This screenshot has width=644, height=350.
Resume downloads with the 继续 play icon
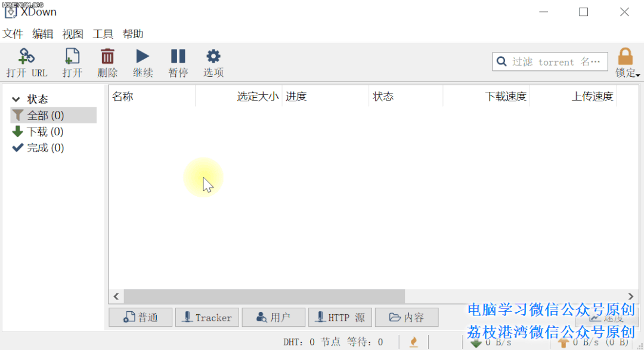pyautogui.click(x=143, y=56)
